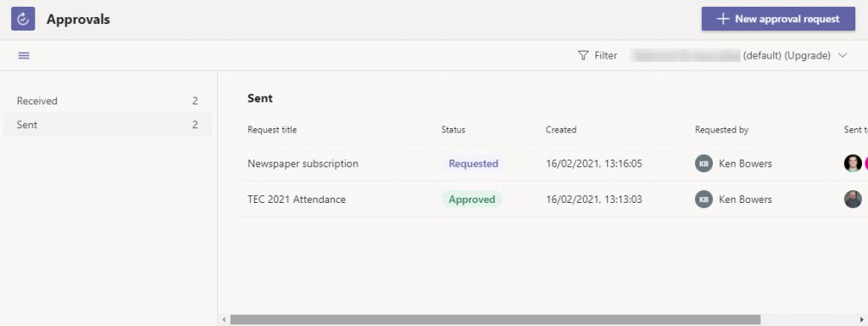The width and height of the screenshot is (868, 326).
Task: Click the horizontal scrollbar thumb
Action: [x=495, y=320]
